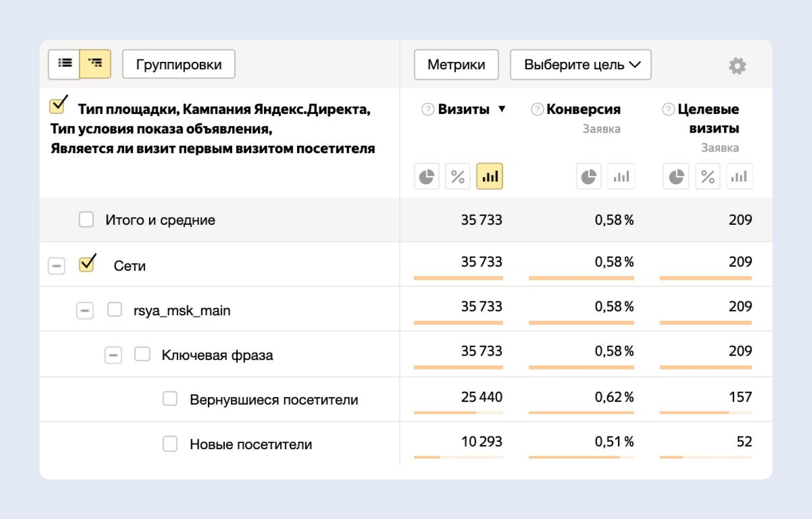Screen dimensions: 812x519
Task: Show pie chart for Целевые визиты column
Action: point(676,176)
